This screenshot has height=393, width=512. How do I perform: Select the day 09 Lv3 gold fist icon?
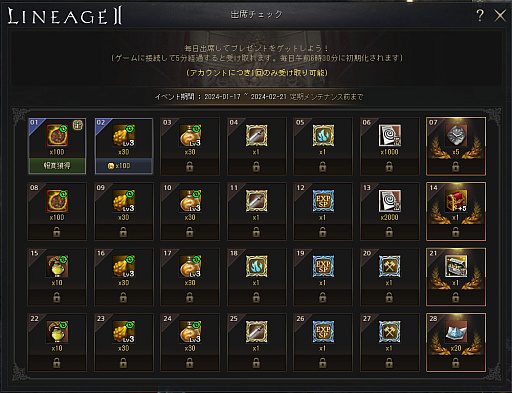point(124,201)
